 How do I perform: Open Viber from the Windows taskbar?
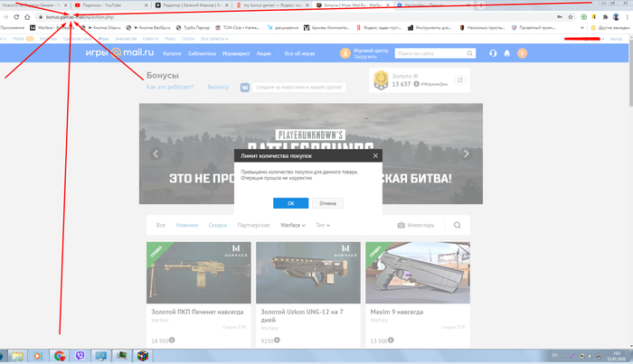pyautogui.click(x=80, y=356)
